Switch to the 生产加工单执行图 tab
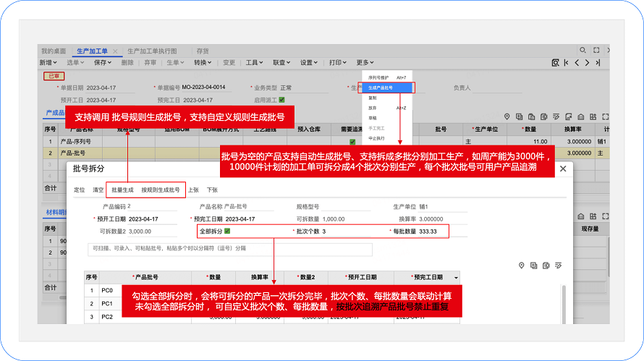 click(152, 51)
